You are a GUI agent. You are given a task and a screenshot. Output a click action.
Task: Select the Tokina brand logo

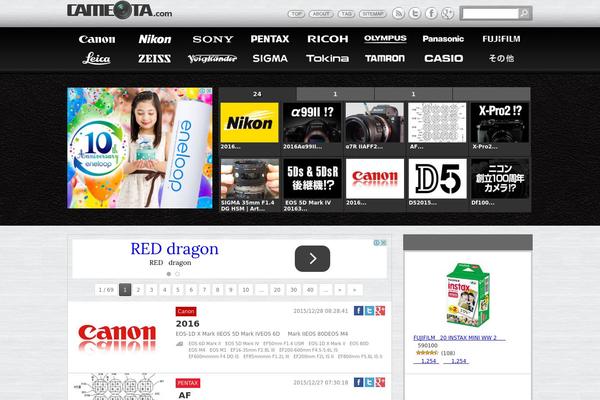click(328, 59)
